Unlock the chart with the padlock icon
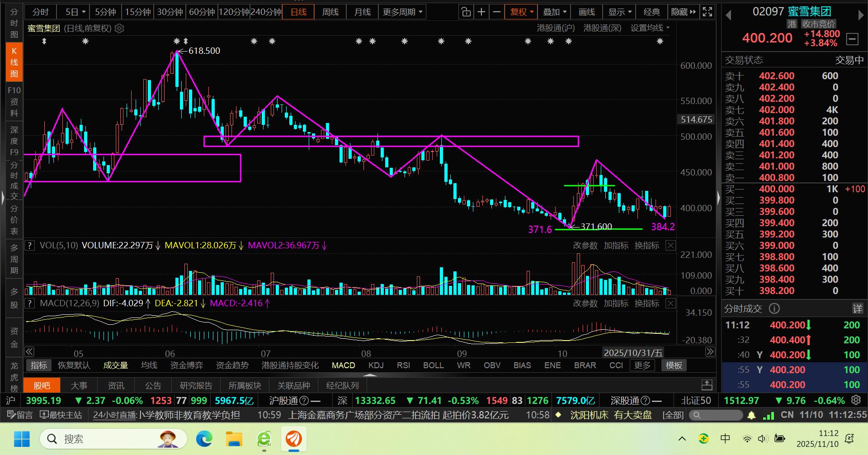This screenshot has height=455, width=868. 466,12
